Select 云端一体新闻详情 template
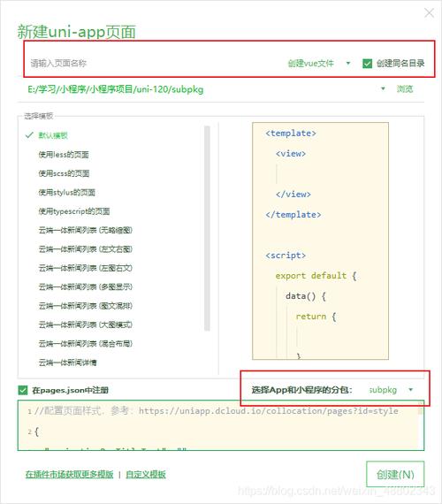 pyautogui.click(x=68, y=363)
